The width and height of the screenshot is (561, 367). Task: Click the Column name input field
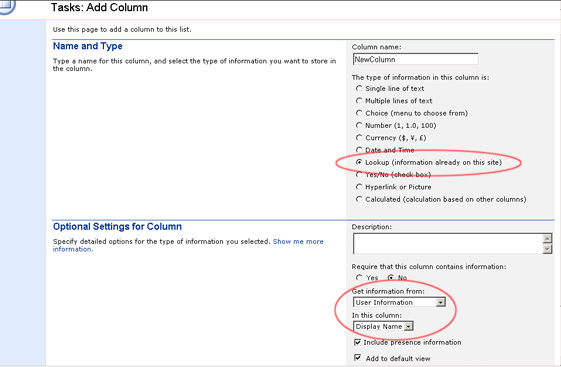[415, 59]
